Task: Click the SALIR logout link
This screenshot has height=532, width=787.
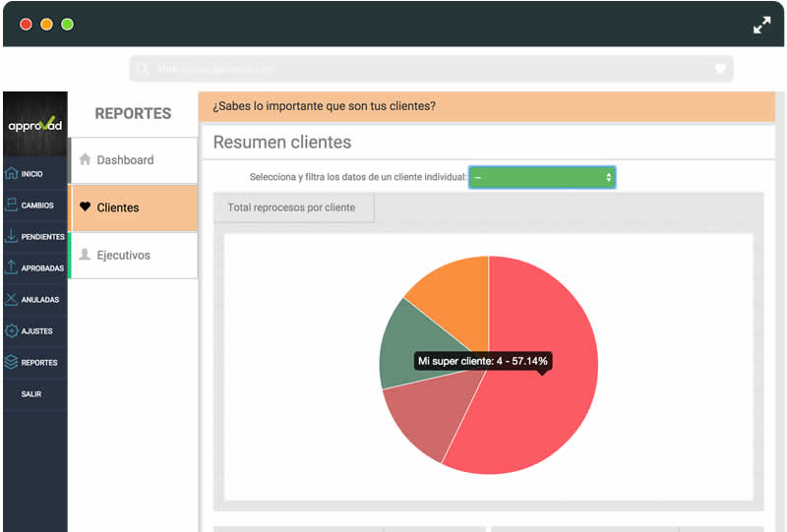Action: [x=31, y=394]
